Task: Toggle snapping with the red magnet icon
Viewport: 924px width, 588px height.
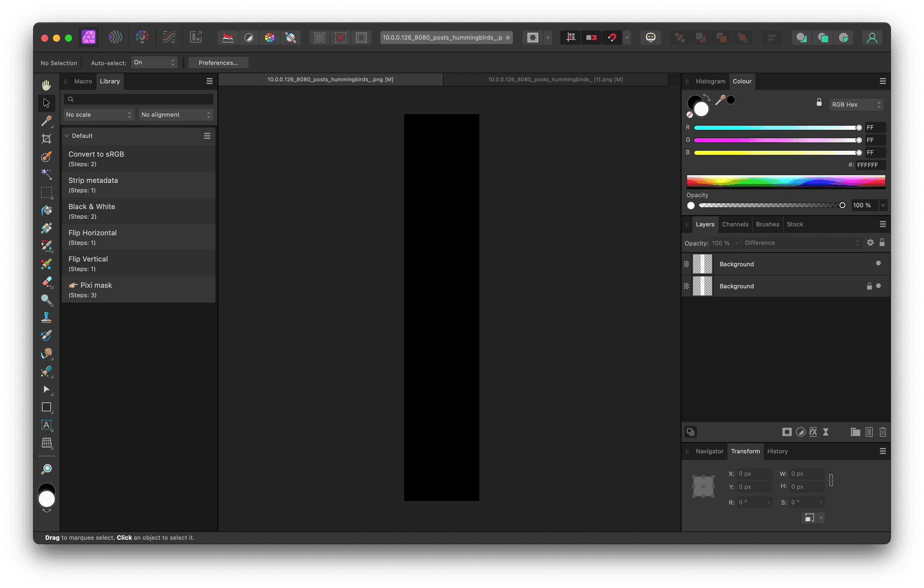Action: [x=612, y=38]
